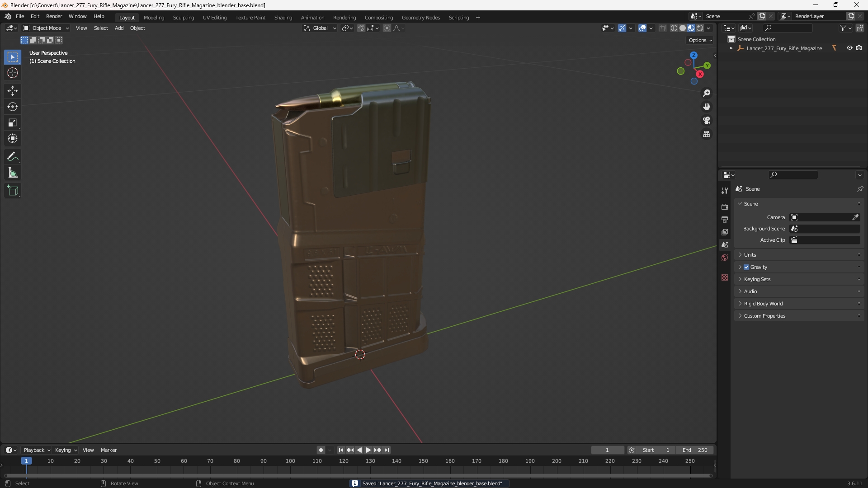868x488 pixels.
Task: Open the File menu
Action: (20, 16)
